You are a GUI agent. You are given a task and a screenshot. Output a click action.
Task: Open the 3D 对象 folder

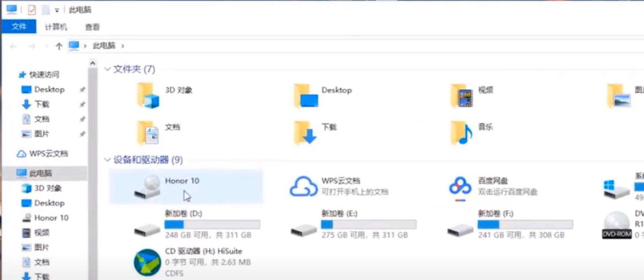tap(148, 96)
